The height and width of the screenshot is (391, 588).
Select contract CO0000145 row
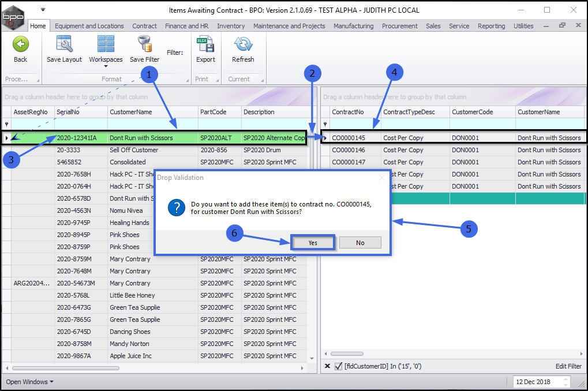[x=453, y=138]
